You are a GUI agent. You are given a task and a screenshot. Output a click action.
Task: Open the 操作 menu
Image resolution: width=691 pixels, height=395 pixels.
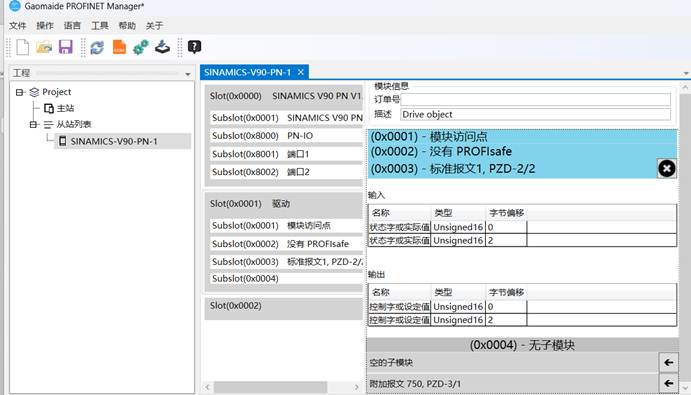[45, 26]
